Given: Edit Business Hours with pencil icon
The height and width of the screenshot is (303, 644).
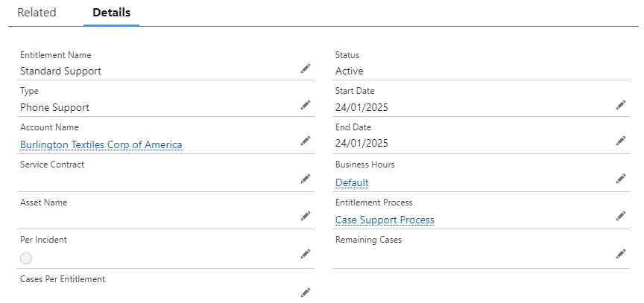Looking at the screenshot, I should click(621, 179).
